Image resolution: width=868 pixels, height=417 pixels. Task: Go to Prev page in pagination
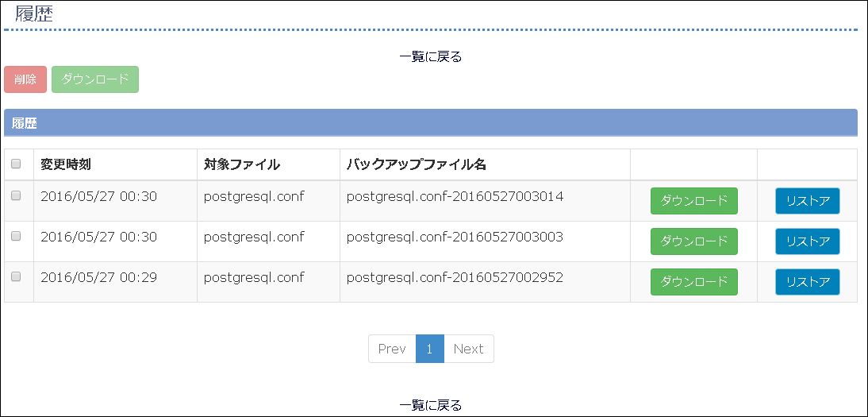tap(392, 349)
